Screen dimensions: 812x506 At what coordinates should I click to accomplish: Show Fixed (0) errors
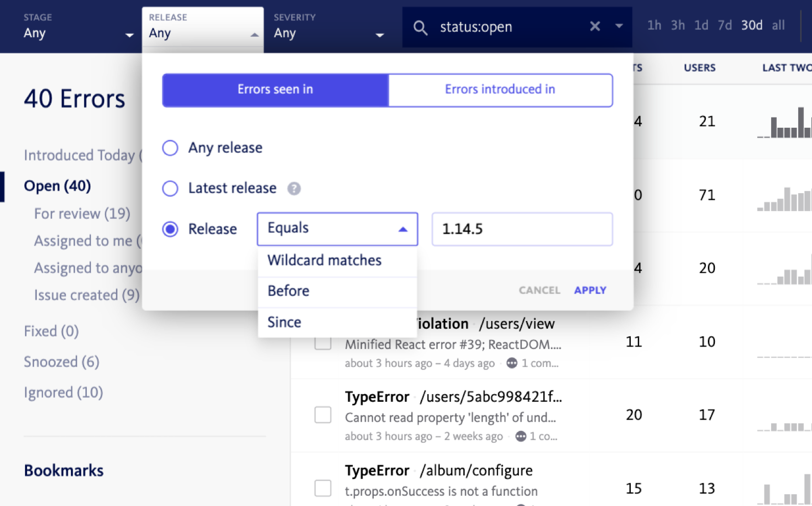(51, 331)
